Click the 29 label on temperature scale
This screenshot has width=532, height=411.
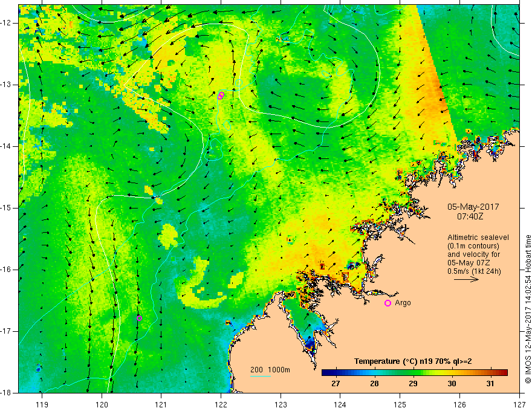[x=413, y=384]
